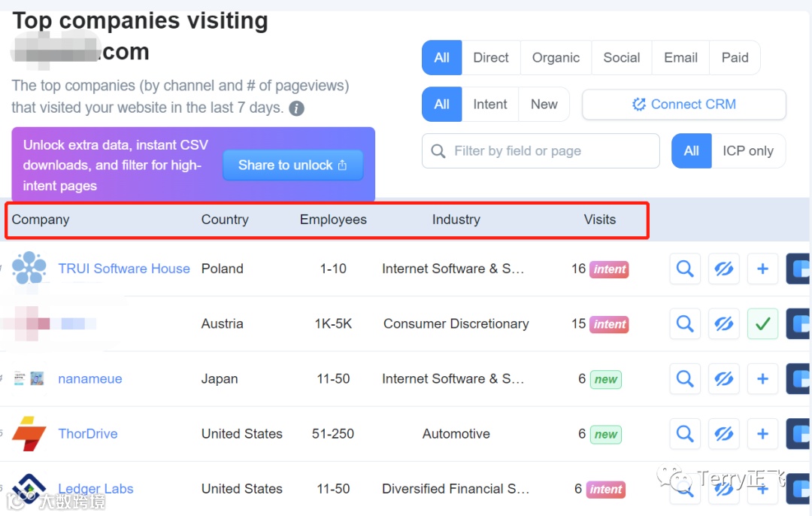812x516 pixels.
Task: Select the Direct channel tab
Action: tap(491, 57)
